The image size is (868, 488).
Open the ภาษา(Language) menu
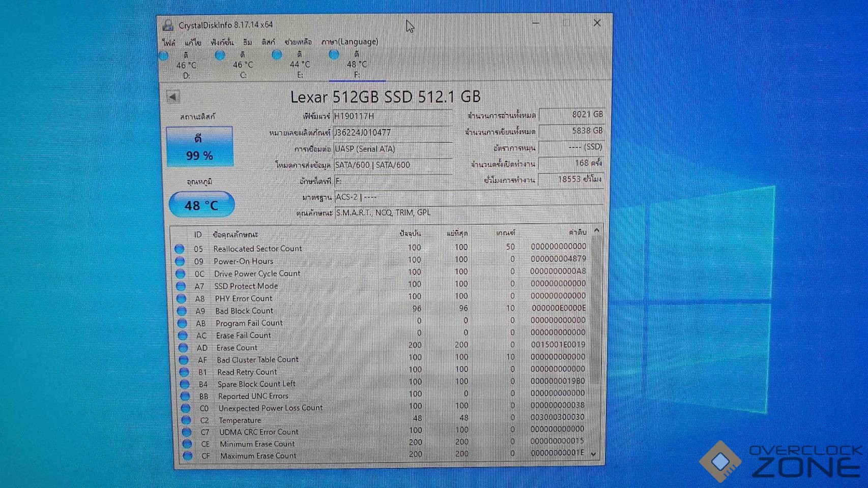350,42
